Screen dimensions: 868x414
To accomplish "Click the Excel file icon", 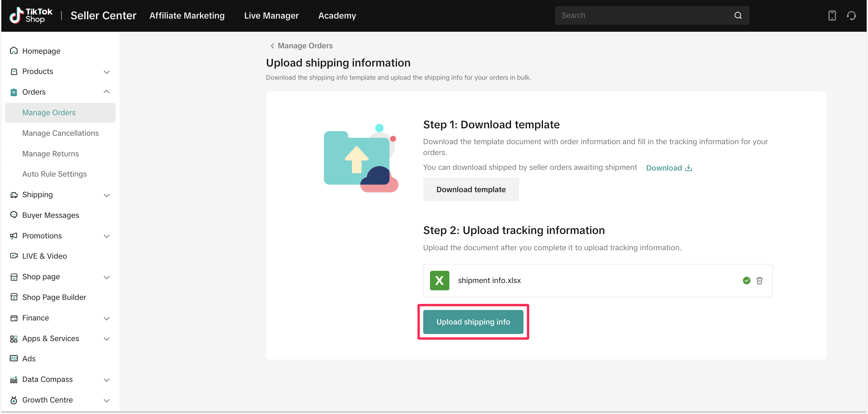I will tap(439, 281).
